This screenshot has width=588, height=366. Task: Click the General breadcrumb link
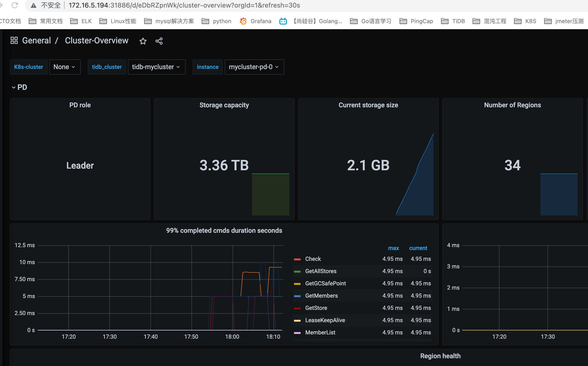point(37,40)
